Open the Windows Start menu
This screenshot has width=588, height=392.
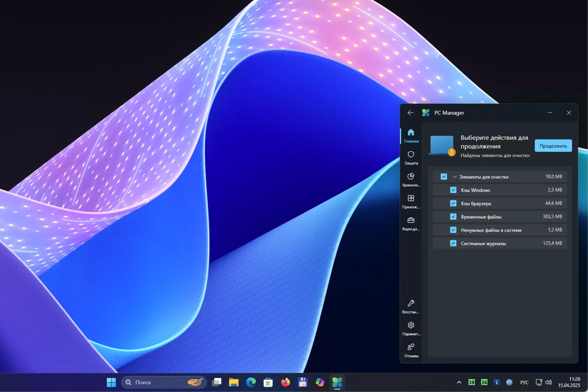[x=111, y=382]
